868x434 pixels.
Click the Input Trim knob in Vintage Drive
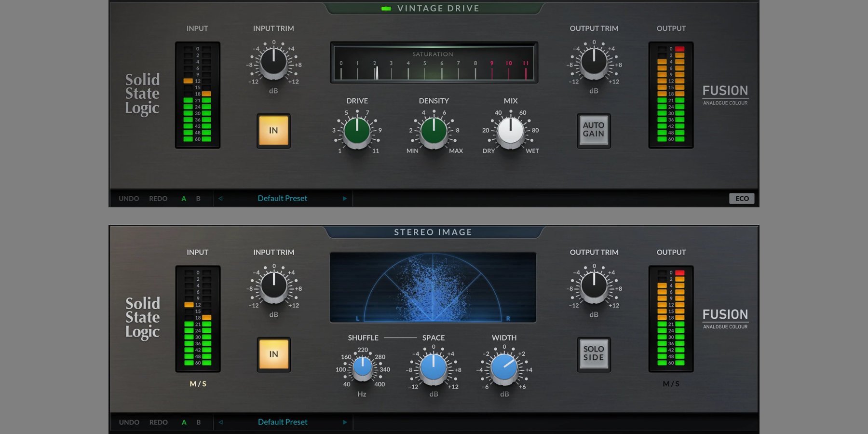click(x=273, y=63)
